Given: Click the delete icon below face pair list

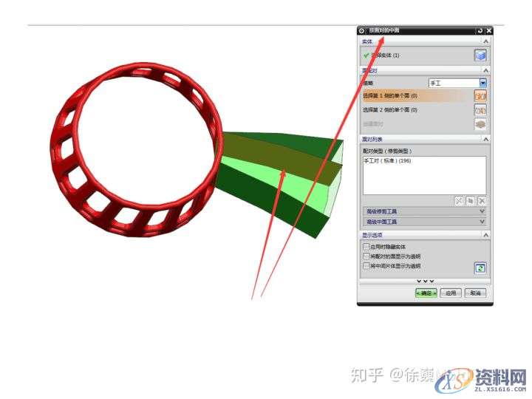Looking at the screenshot, I should (482, 200).
